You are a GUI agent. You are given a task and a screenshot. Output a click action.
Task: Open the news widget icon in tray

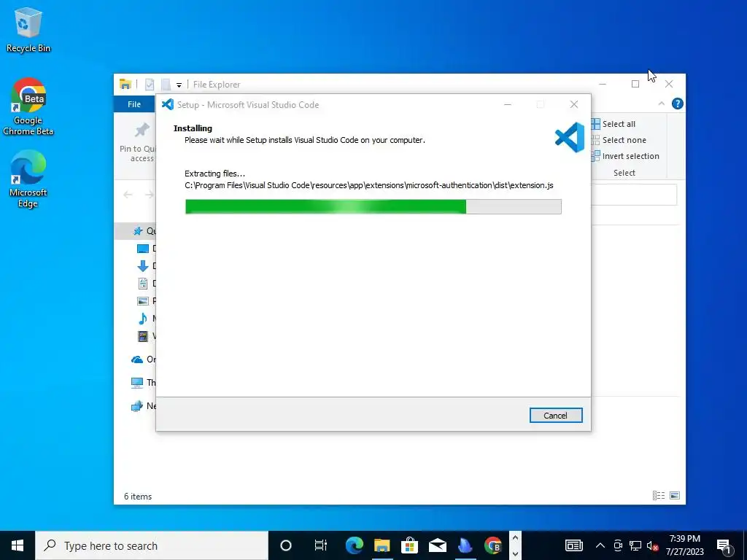573,545
